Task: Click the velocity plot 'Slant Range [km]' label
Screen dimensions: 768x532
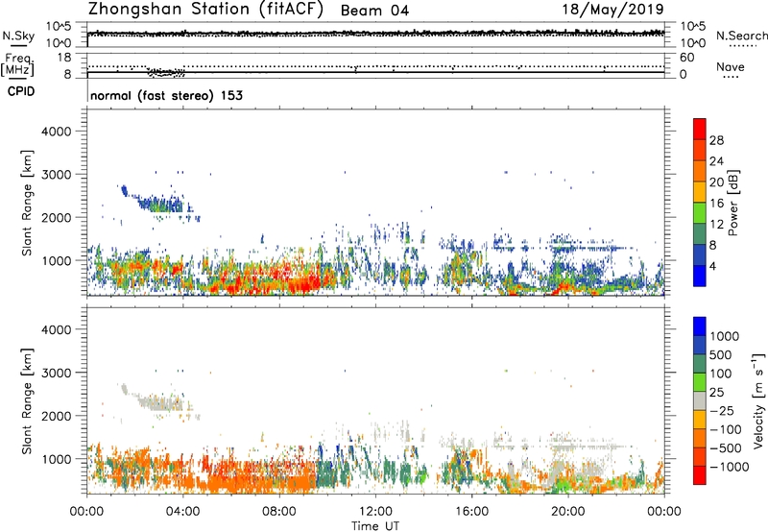Action: [27, 401]
